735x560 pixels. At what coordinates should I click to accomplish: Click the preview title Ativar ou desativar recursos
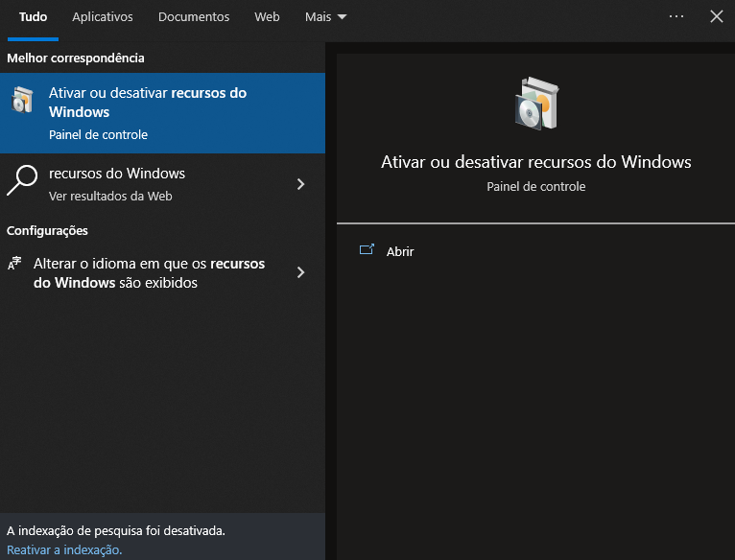pyautogui.click(x=535, y=162)
